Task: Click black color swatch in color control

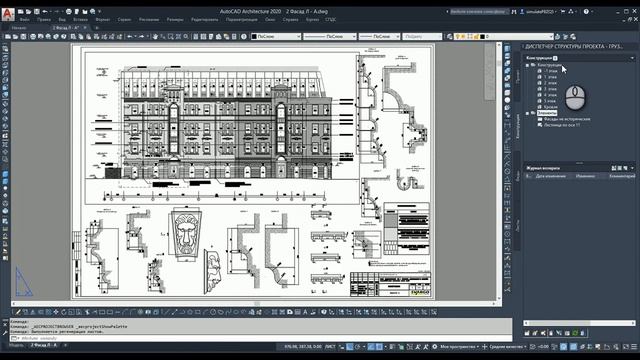Action: [254, 37]
